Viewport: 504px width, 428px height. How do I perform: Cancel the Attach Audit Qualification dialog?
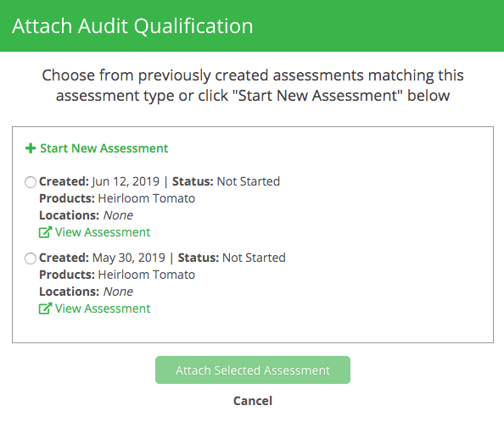pos(253,401)
